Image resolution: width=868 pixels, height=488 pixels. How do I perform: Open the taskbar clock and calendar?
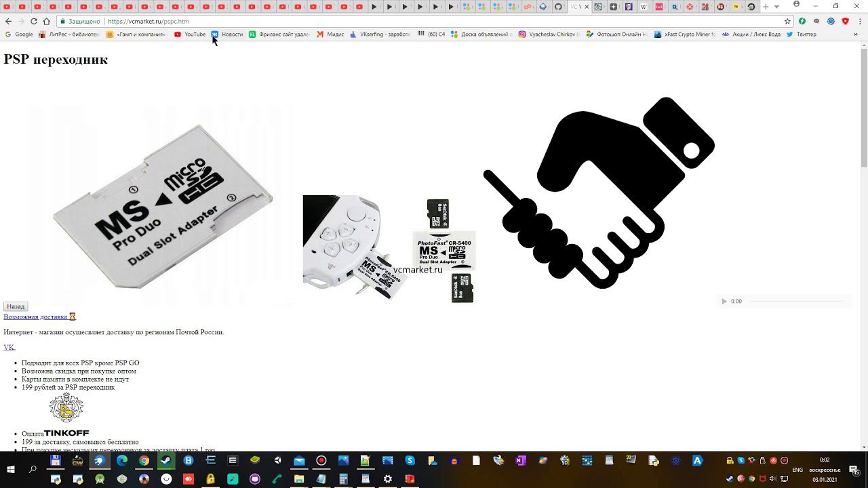[x=825, y=470]
